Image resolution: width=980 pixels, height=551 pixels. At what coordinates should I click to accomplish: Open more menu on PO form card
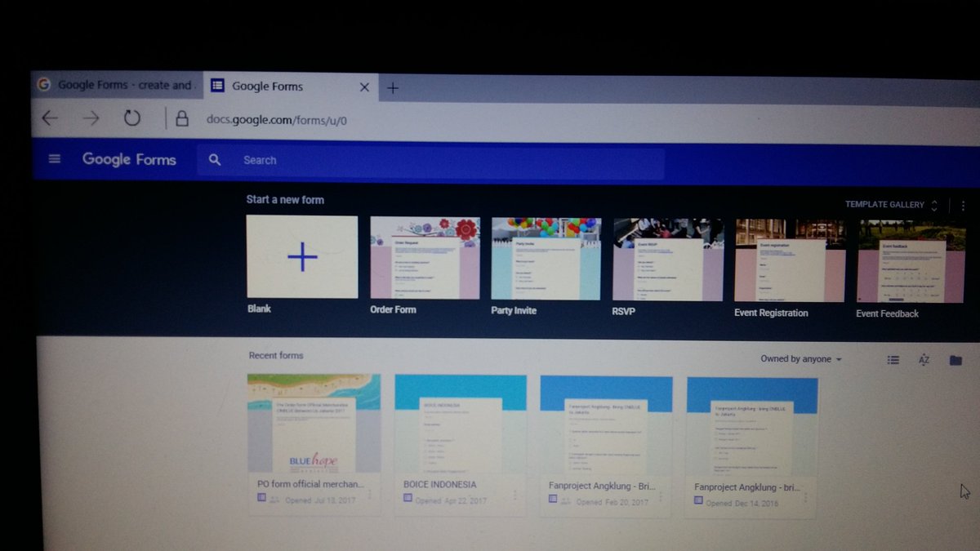coord(369,495)
